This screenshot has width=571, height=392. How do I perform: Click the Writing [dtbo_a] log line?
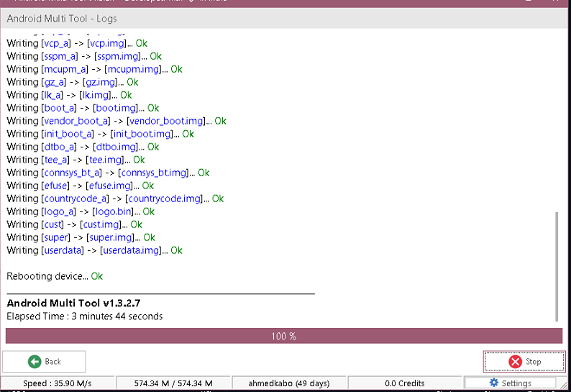(x=83, y=147)
